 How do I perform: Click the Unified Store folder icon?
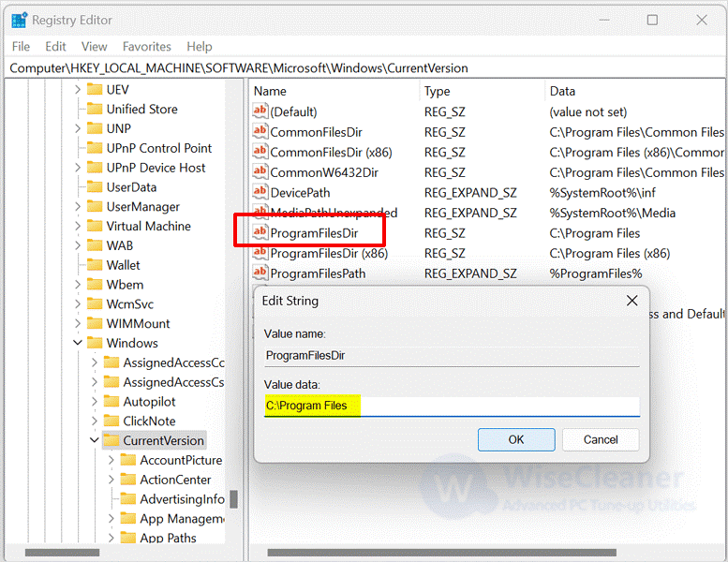click(x=95, y=109)
